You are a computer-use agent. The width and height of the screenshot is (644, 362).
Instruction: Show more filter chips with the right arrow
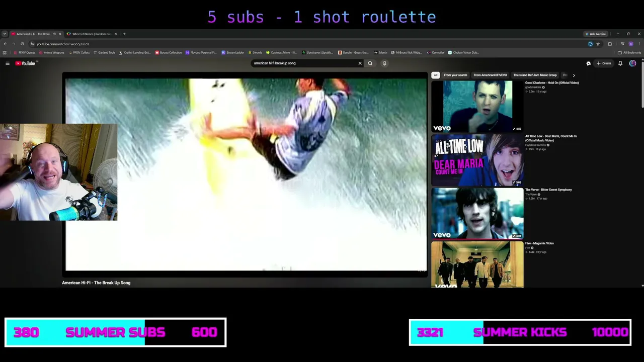(x=574, y=75)
